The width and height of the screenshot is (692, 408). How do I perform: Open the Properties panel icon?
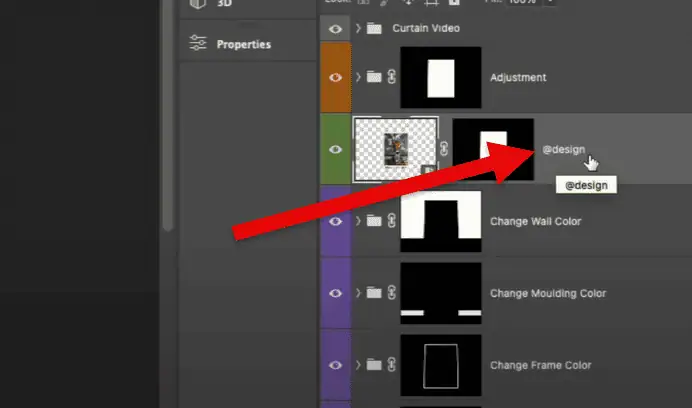point(197,43)
